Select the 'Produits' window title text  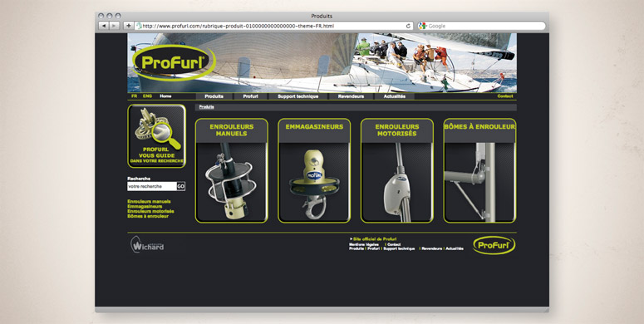tap(322, 17)
